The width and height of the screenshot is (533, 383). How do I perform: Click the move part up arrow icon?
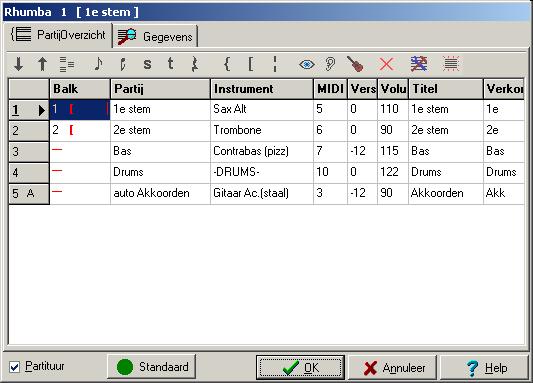tap(42, 64)
